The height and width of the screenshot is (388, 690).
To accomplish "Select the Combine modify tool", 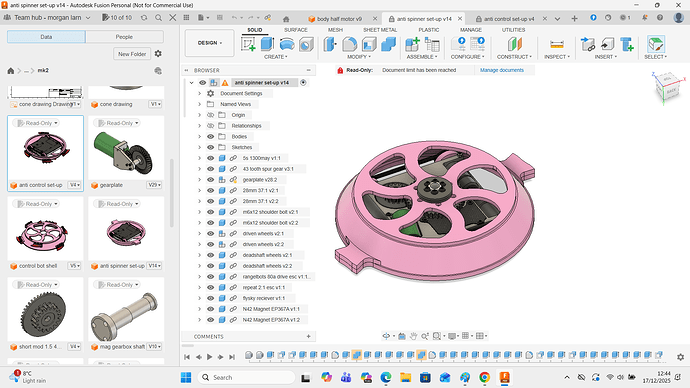I will coord(388,44).
